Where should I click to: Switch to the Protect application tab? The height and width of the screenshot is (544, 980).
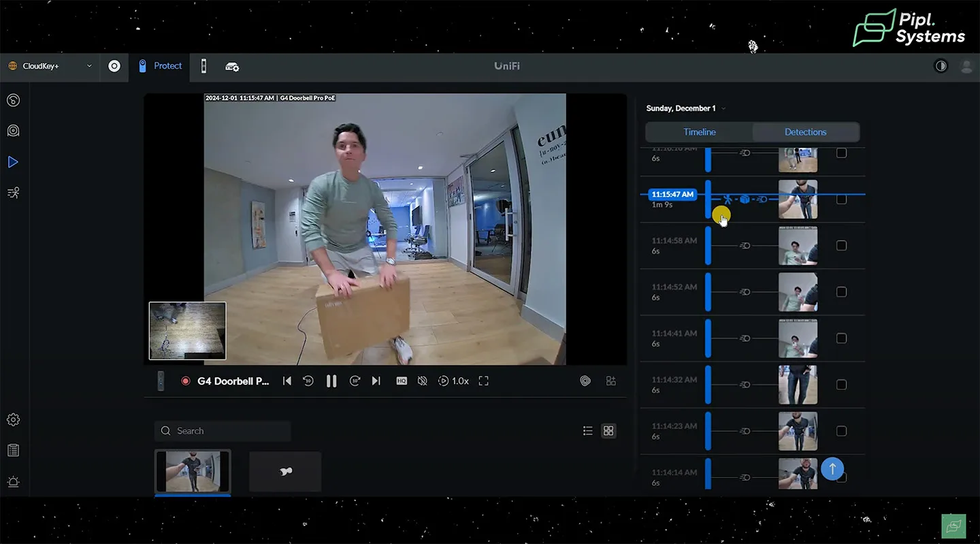point(160,66)
